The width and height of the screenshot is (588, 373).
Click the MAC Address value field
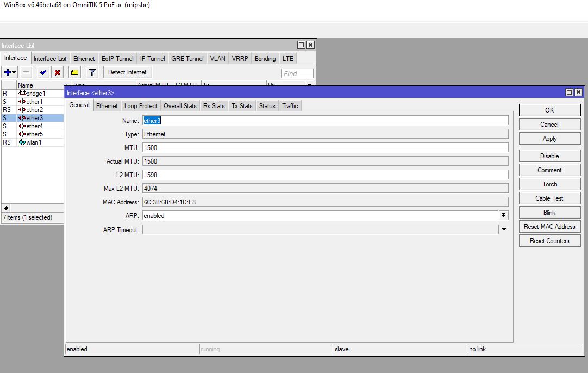pyautogui.click(x=325, y=202)
